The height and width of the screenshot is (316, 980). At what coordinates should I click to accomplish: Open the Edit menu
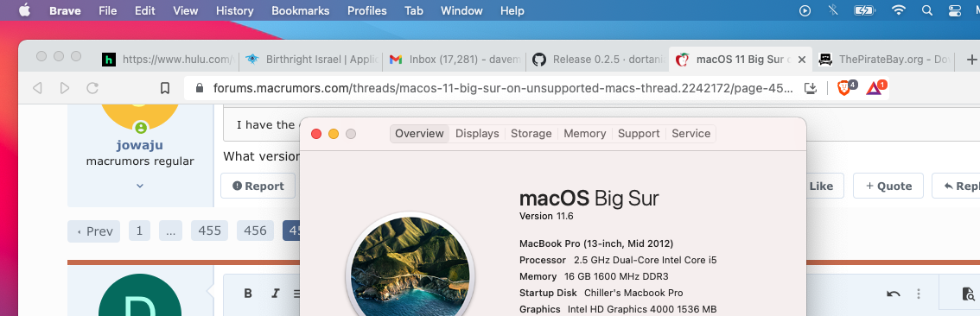pos(145,10)
